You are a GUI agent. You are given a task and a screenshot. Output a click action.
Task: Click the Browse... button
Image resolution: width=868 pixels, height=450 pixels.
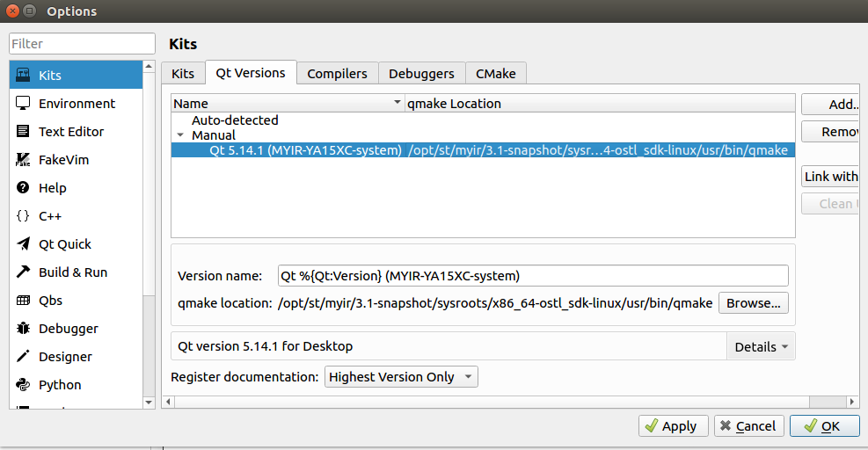[753, 303]
